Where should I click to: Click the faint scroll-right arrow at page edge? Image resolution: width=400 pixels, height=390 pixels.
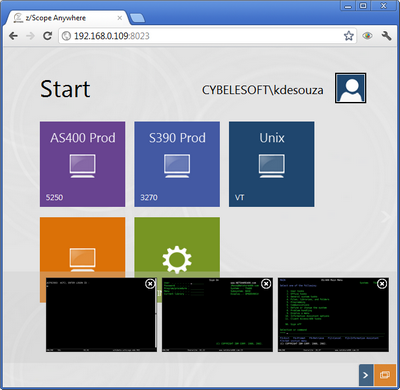coord(387,217)
